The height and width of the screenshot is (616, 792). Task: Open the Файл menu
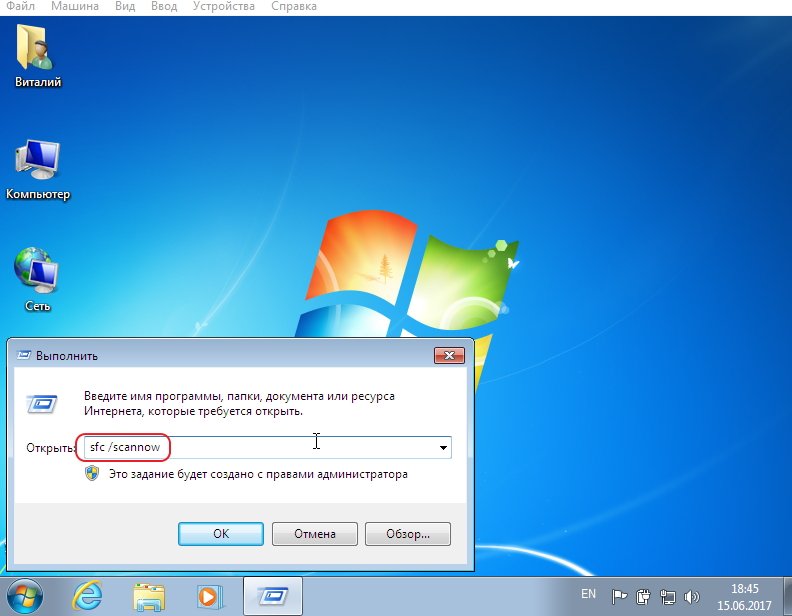point(19,7)
